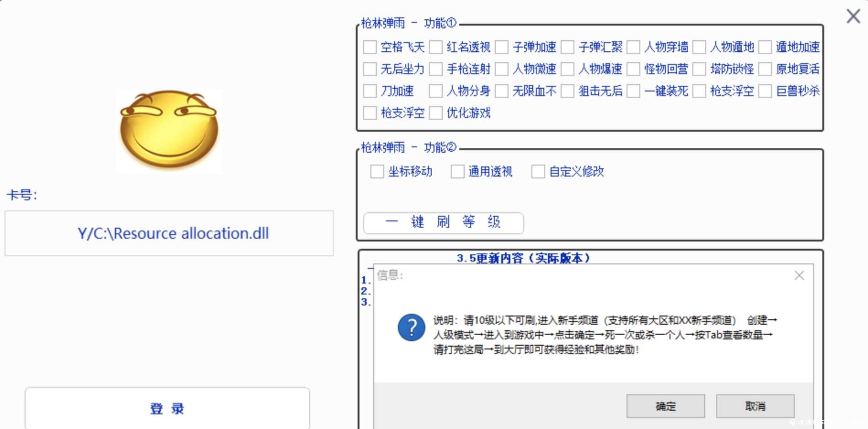Enable 原地复活 checkbox
The width and height of the screenshot is (868, 429).
[765, 69]
